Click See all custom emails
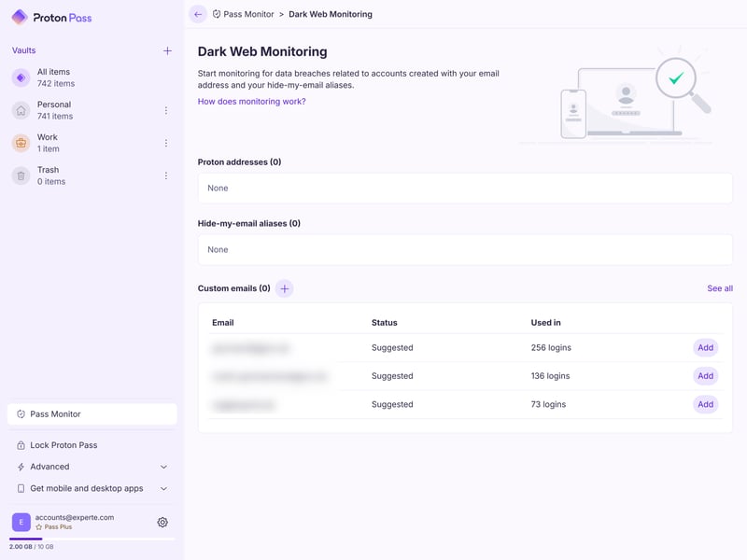This screenshot has width=747, height=560. coord(719,288)
